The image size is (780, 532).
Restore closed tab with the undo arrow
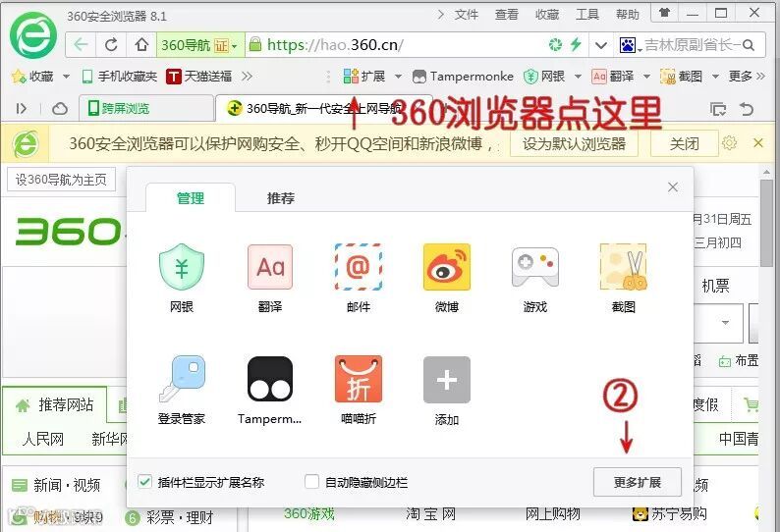coord(747,108)
